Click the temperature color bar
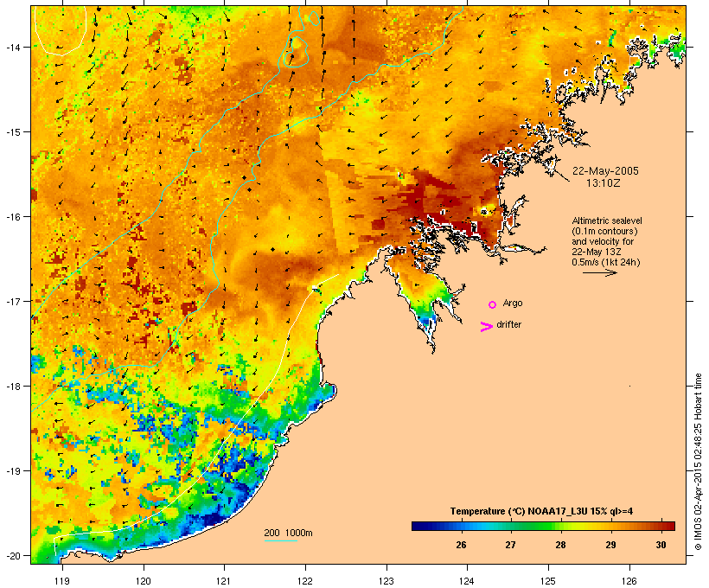This screenshot has height=588, width=709. click(x=543, y=526)
